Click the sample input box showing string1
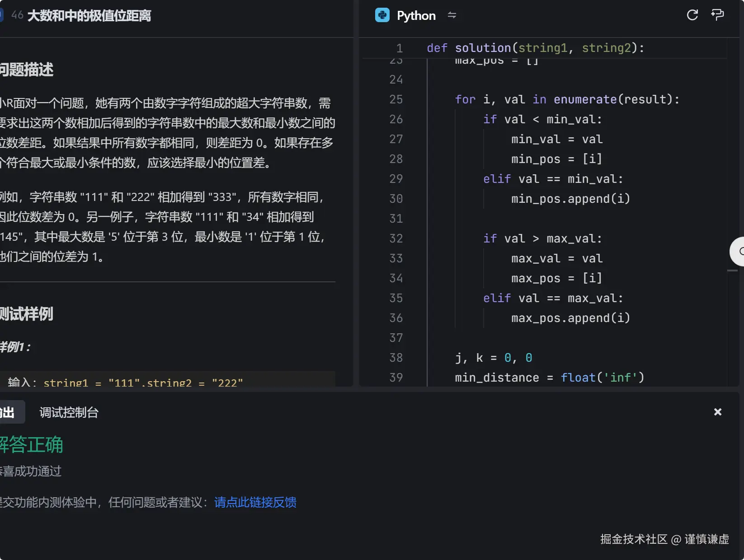This screenshot has height=560, width=744. [x=127, y=383]
